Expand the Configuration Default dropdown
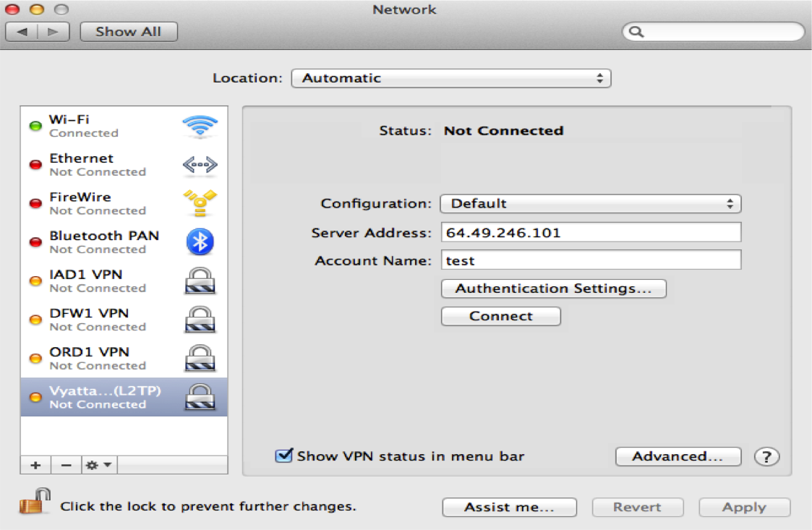The width and height of the screenshot is (812, 530). click(x=590, y=204)
